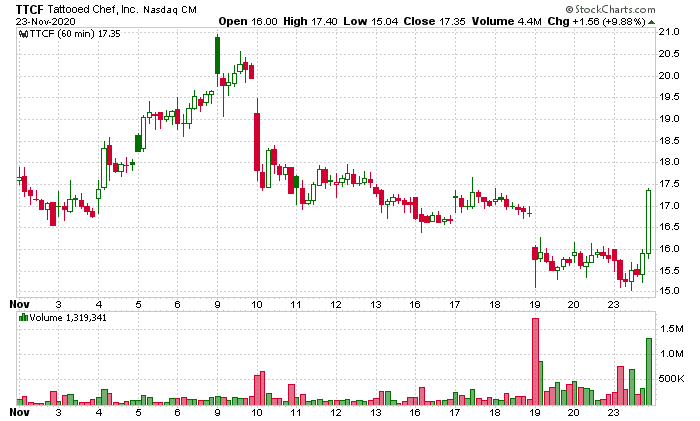This screenshot has height=421, width=700.
Task: Click the 15.5 price axis label
Action: coord(669,271)
